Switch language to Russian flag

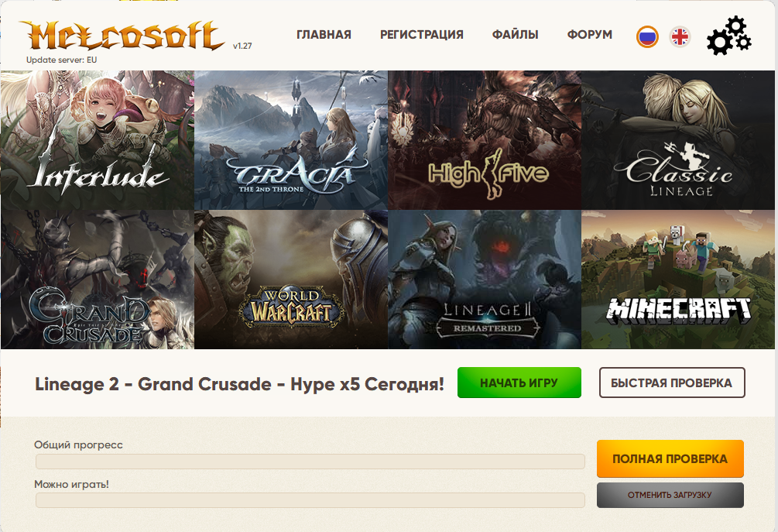click(647, 36)
